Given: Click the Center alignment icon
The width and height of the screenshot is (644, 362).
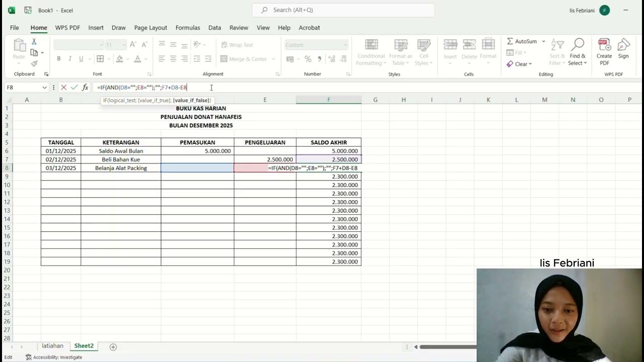Looking at the screenshot, I should (173, 59).
